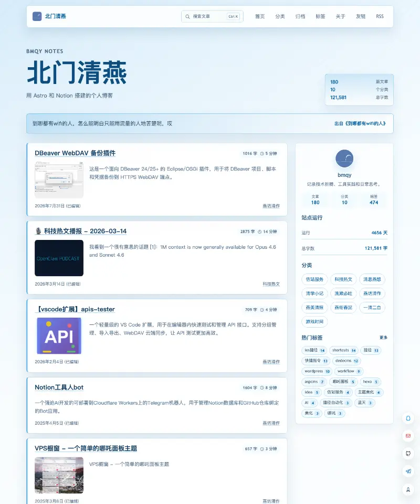Click 燕坊清作 category link on Notion bot card
The height and width of the screenshot is (504, 420).
coord(271,423)
